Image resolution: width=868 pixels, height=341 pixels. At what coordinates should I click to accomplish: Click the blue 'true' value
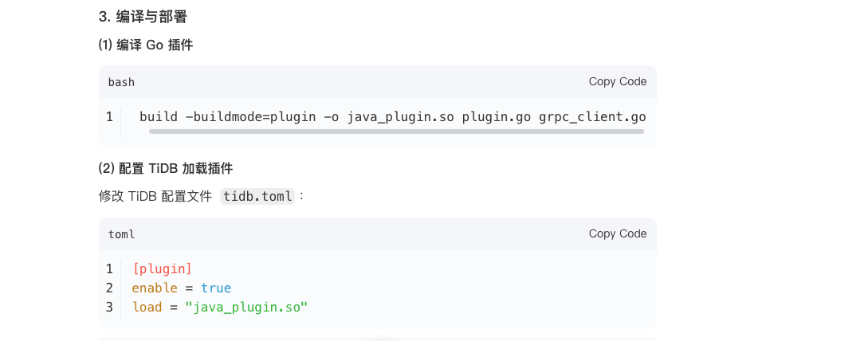point(216,288)
